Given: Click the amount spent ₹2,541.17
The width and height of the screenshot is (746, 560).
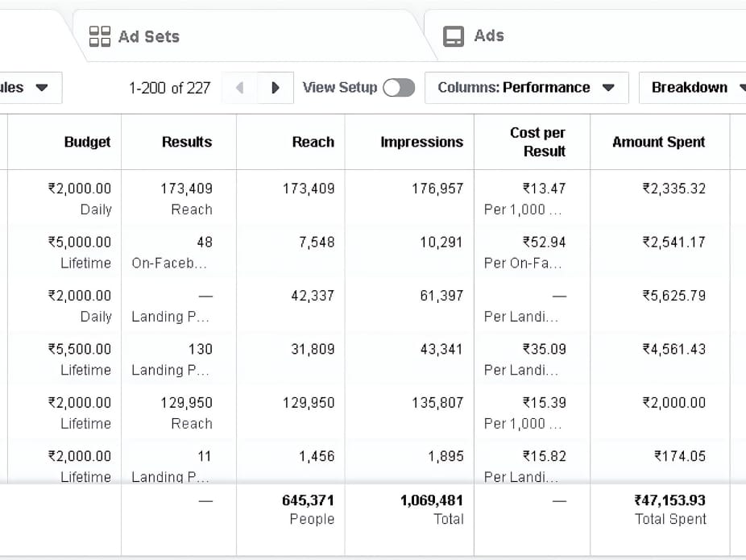Looking at the screenshot, I should click(673, 243).
